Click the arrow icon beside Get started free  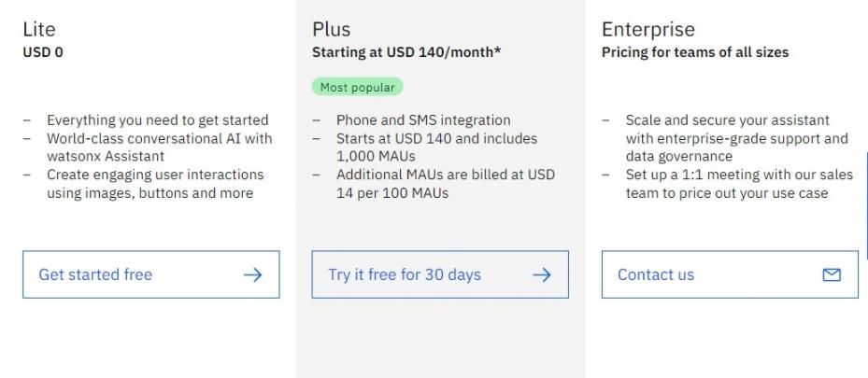point(252,274)
